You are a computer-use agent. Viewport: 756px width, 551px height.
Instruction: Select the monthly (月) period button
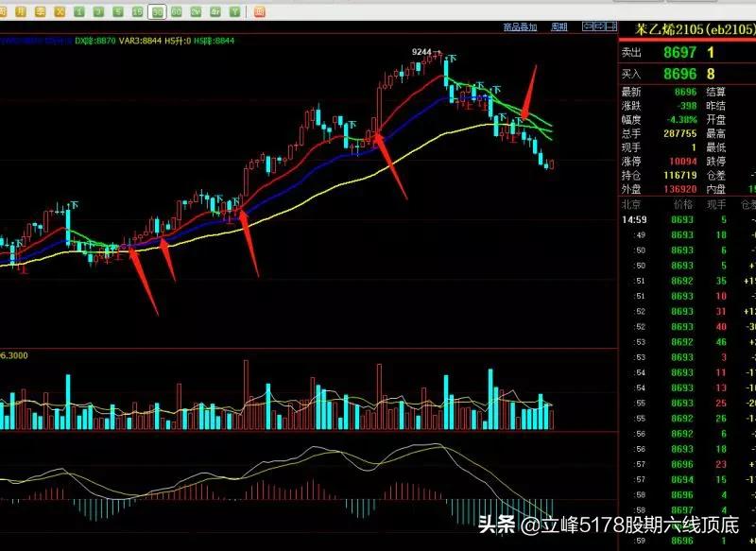[x=20, y=11]
